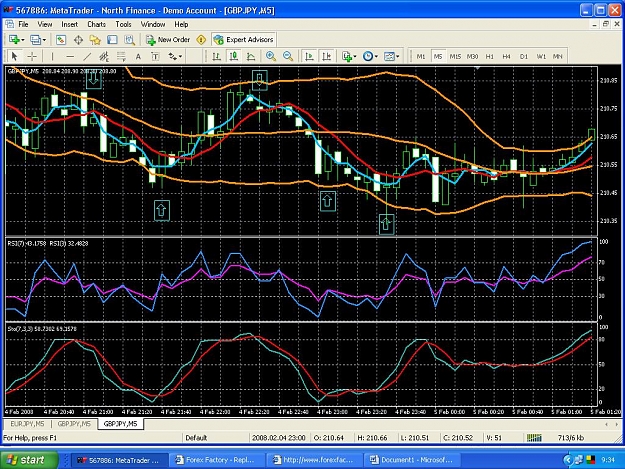
Task: Expand the periods dropdown arrow
Action: 376,57
